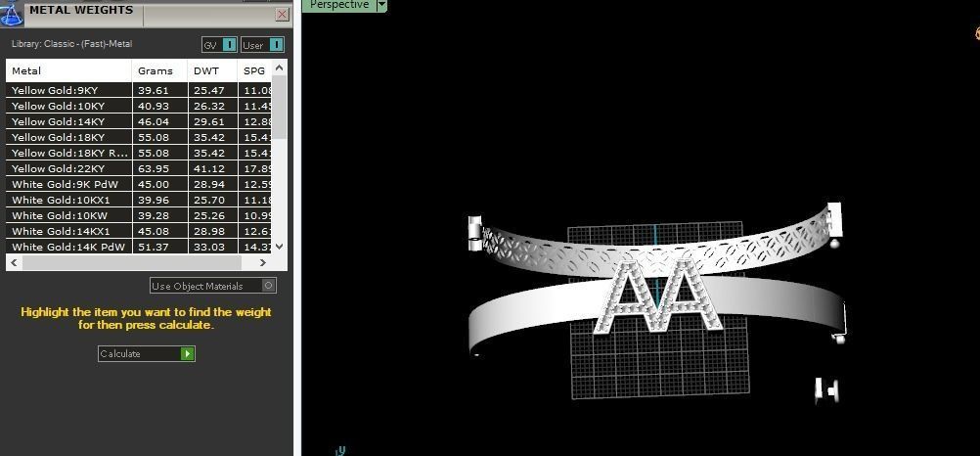The image size is (980, 456).
Task: Click the green arrow on Calculate
Action: (x=188, y=354)
